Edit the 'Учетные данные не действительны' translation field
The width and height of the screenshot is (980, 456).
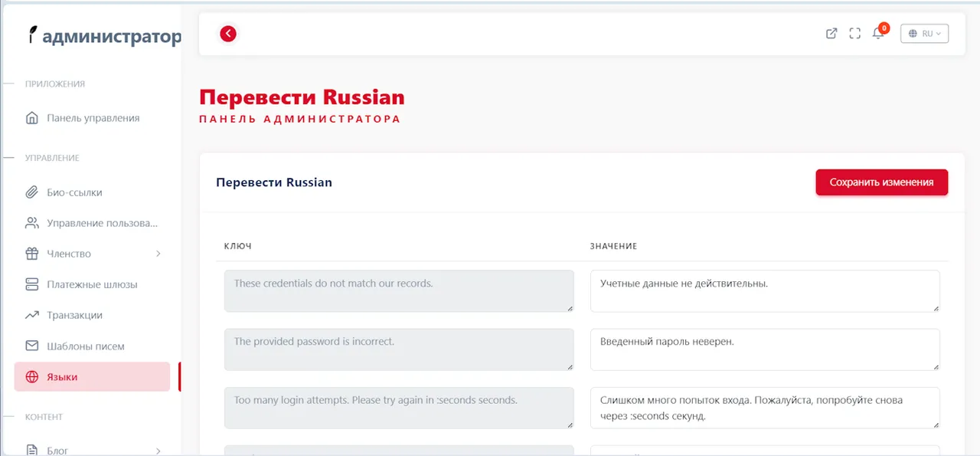[x=765, y=290]
